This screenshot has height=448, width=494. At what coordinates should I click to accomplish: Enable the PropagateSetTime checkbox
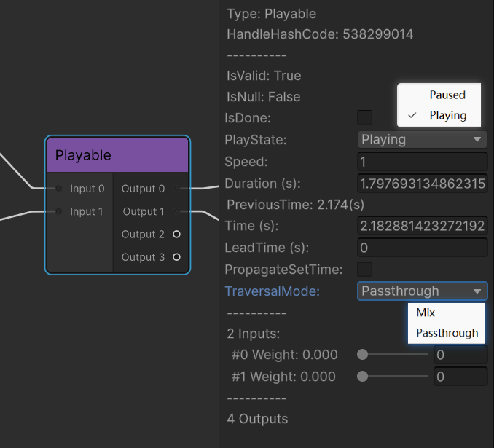pos(364,269)
